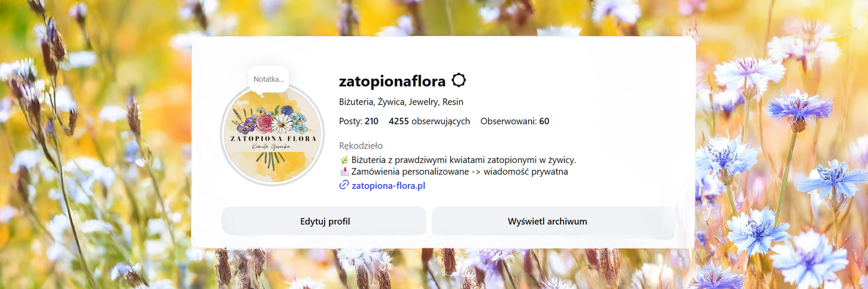Click the chain link icon before zatopiona-flora.pl

point(344,185)
